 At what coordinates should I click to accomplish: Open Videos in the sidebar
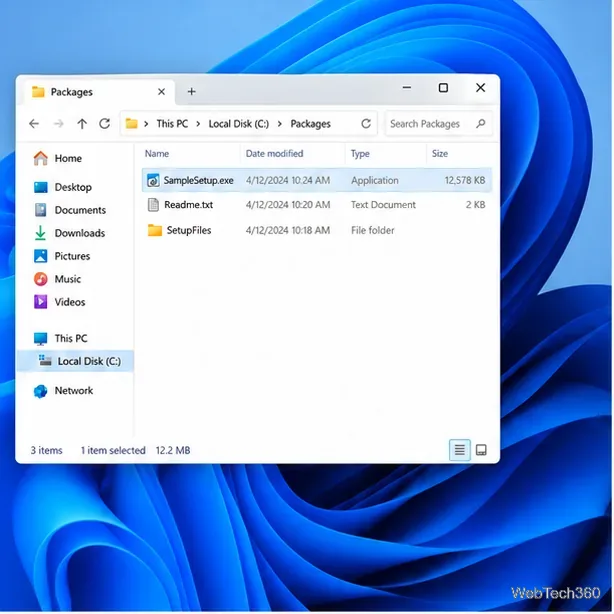[60, 302]
